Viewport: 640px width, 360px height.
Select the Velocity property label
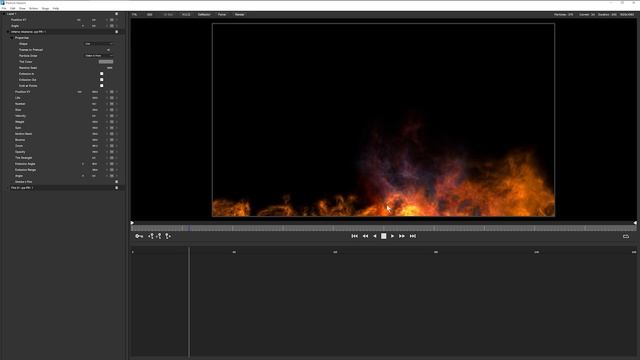pos(20,116)
